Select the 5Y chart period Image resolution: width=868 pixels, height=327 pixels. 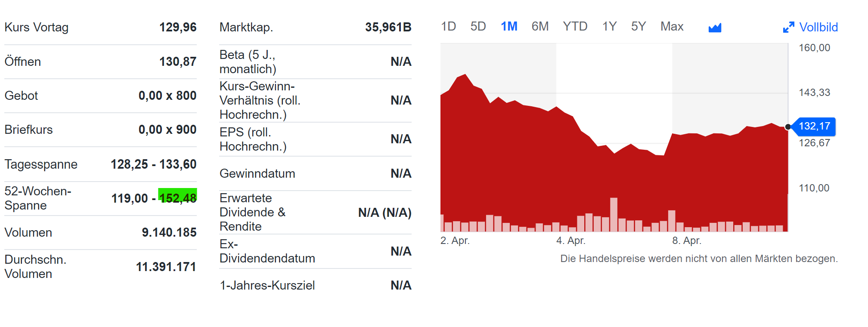click(638, 26)
